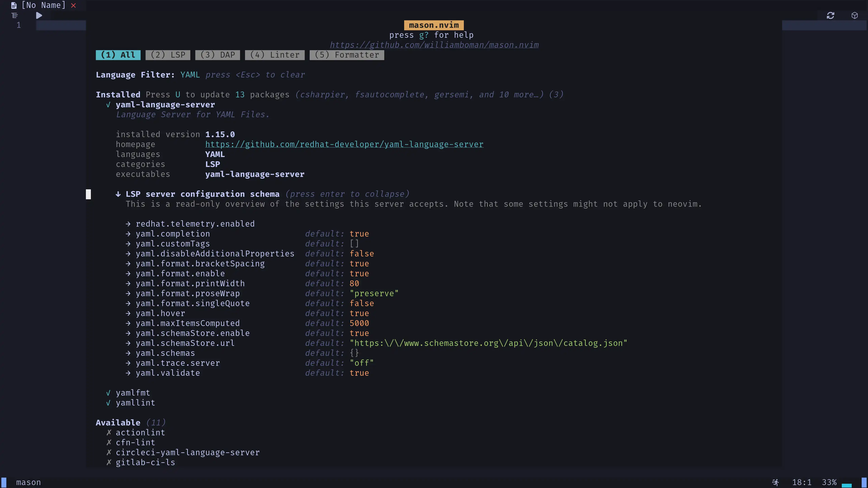The image size is (868, 488).
Task: Select the (1) All tab
Action: tap(118, 55)
